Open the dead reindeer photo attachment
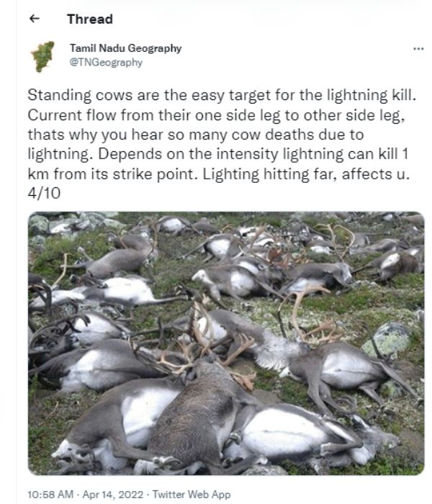 [226, 343]
